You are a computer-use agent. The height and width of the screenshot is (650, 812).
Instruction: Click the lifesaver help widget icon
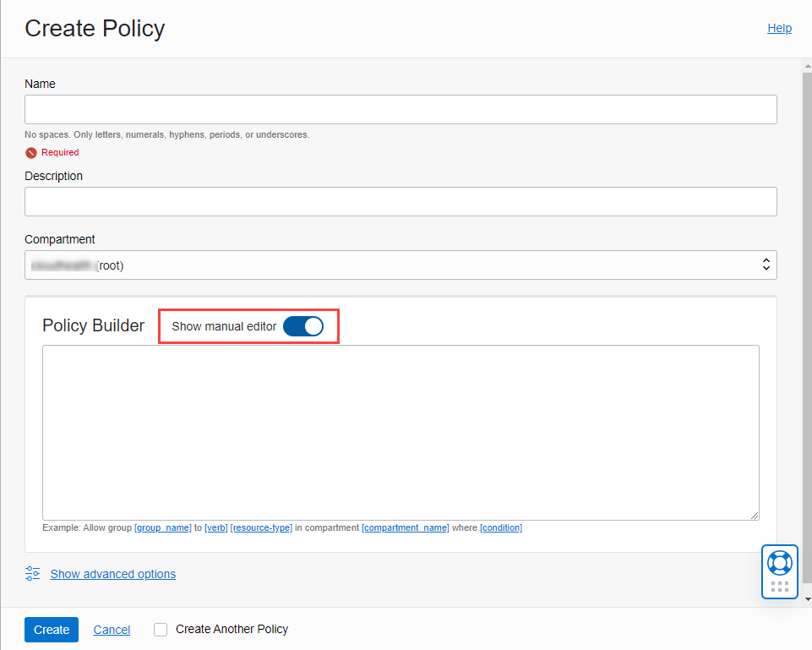(779, 561)
